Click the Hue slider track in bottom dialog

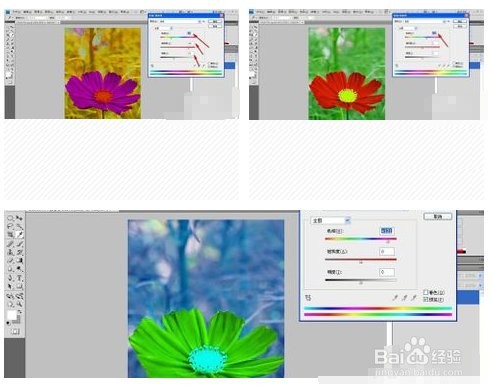tap(361, 239)
